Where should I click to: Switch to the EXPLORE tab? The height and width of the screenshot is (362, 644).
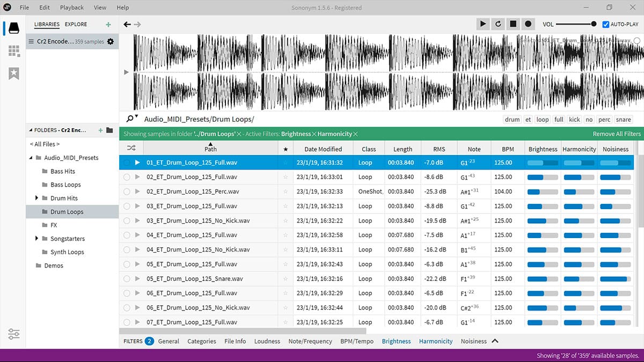click(x=76, y=24)
